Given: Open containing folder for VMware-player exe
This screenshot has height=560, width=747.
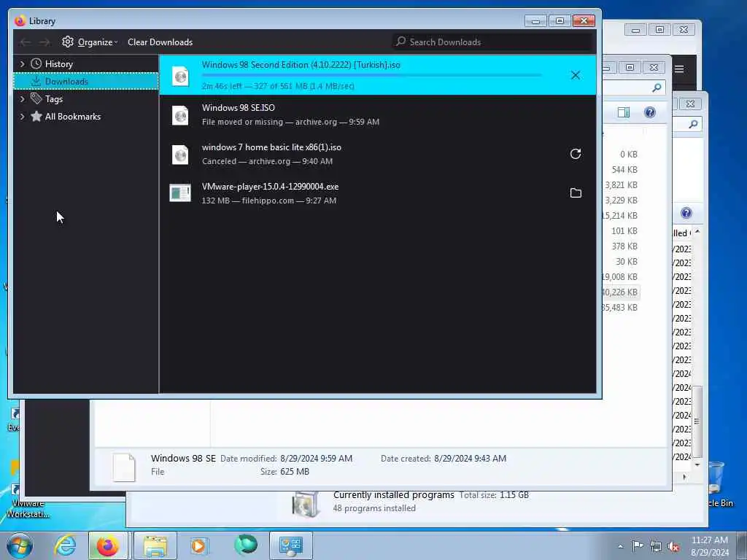Looking at the screenshot, I should click(576, 192).
